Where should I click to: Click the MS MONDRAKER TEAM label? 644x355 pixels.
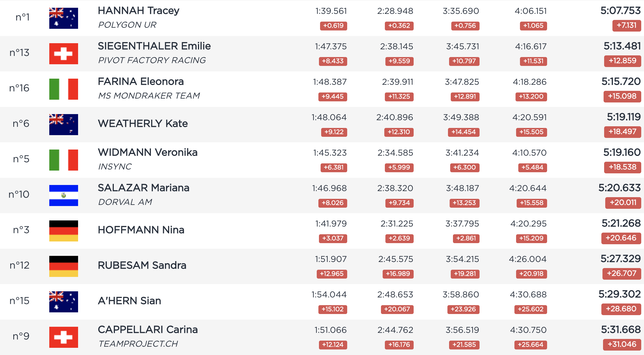coord(149,96)
